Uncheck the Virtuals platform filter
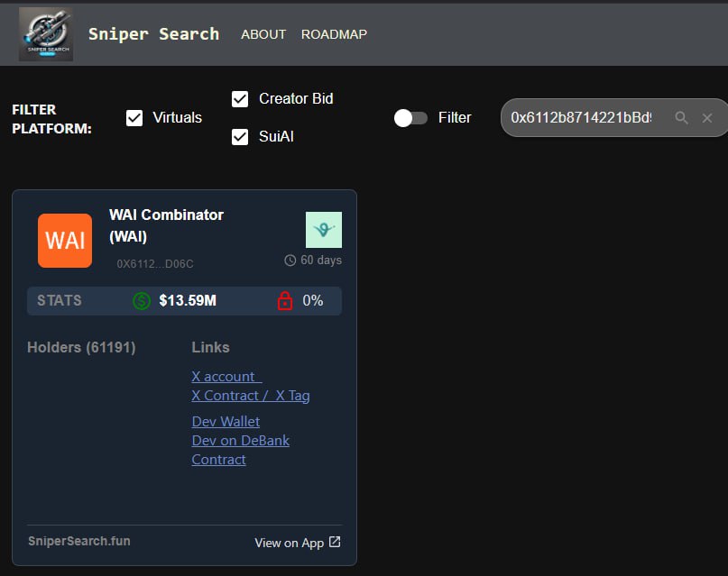 coord(134,117)
